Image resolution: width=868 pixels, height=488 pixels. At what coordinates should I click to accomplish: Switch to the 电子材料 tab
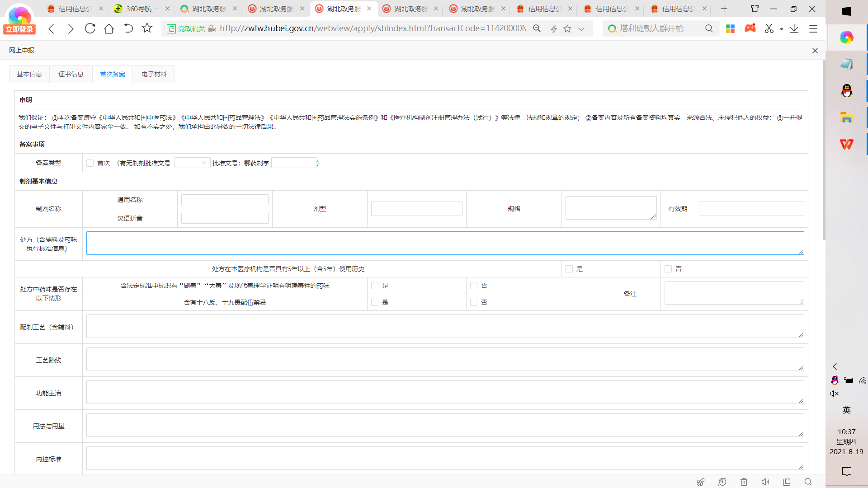(154, 74)
